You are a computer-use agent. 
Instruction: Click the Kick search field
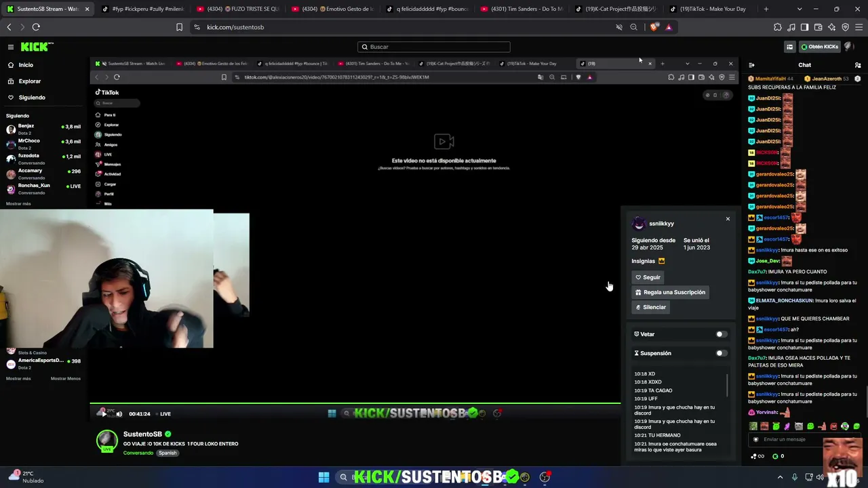tap(434, 47)
